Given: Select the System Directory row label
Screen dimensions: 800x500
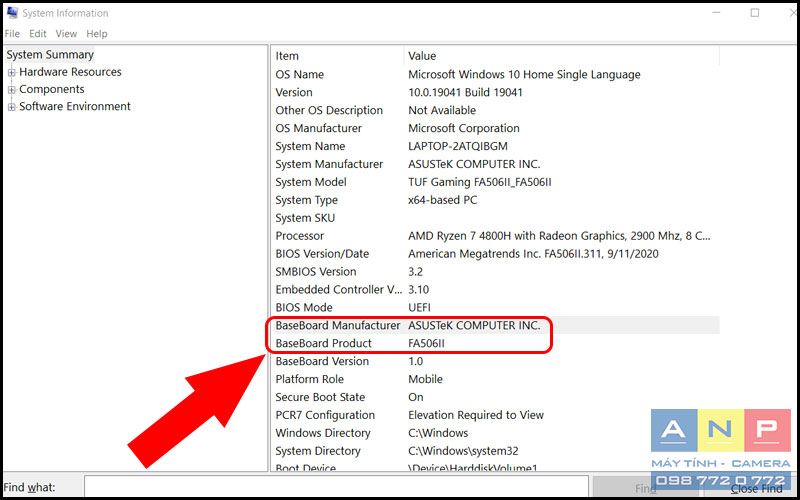Looking at the screenshot, I should click(x=318, y=451).
